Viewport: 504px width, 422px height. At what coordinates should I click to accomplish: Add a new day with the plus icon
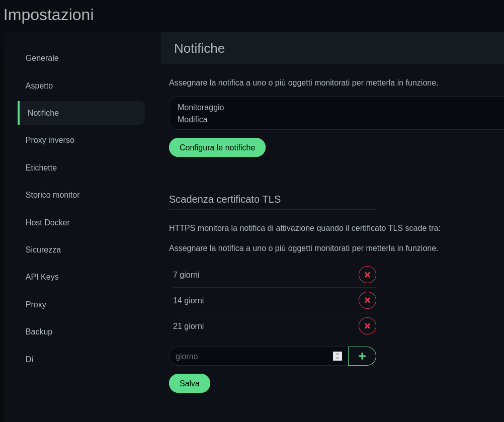pos(362,356)
